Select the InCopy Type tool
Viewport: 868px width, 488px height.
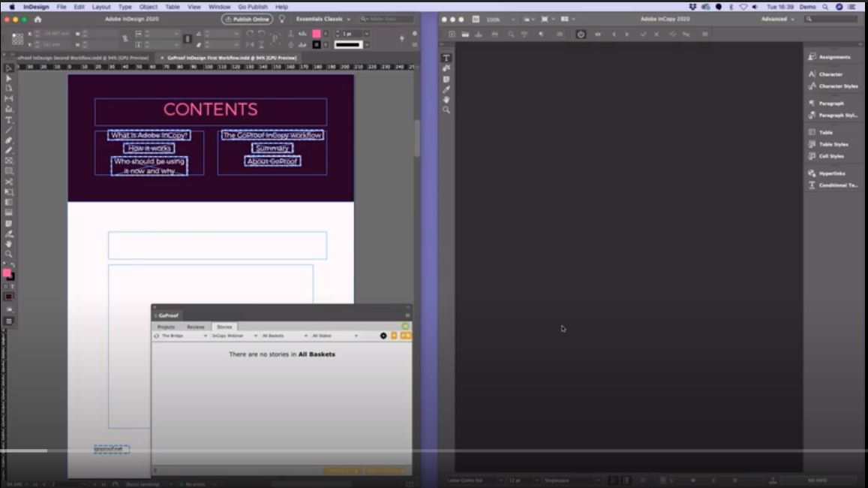446,58
